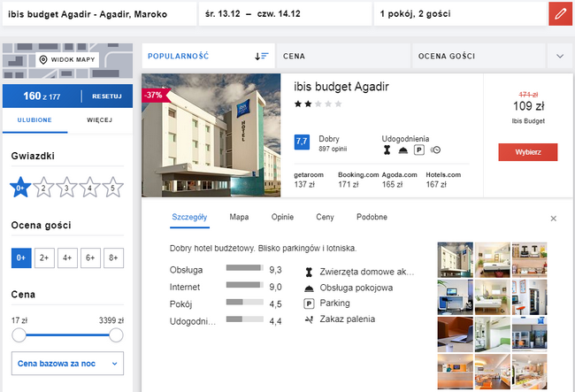Screen dimensions: 575x392
Task: Open the hotel building thumbnail in gallery
Action: tap(455, 259)
